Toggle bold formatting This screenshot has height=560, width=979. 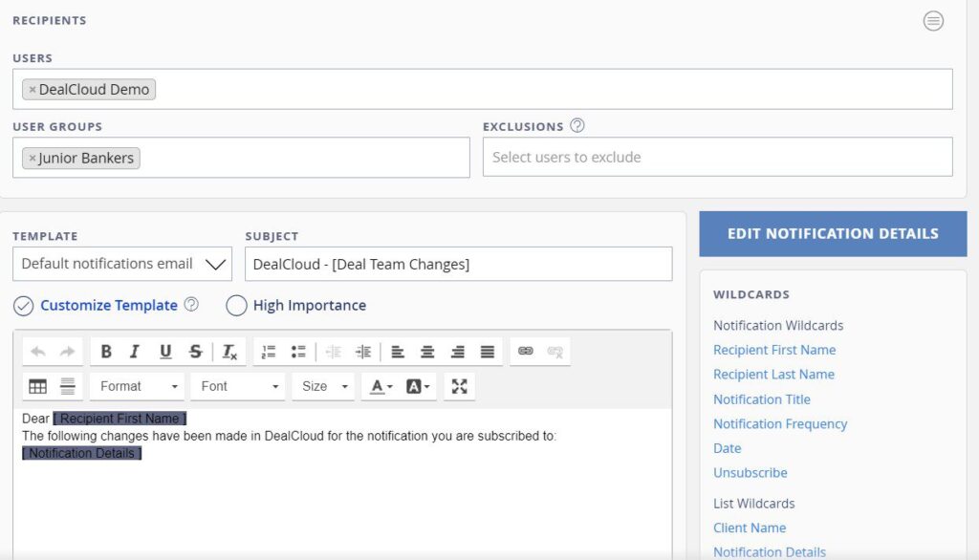click(106, 352)
